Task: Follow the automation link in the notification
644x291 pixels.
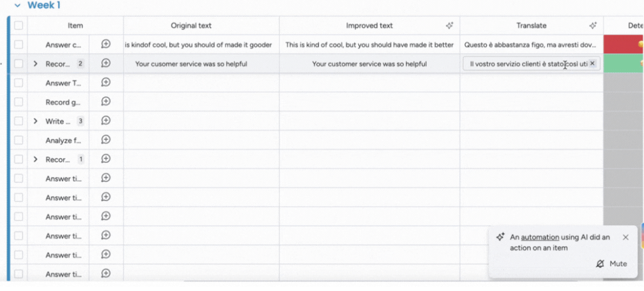Action: 539,237
